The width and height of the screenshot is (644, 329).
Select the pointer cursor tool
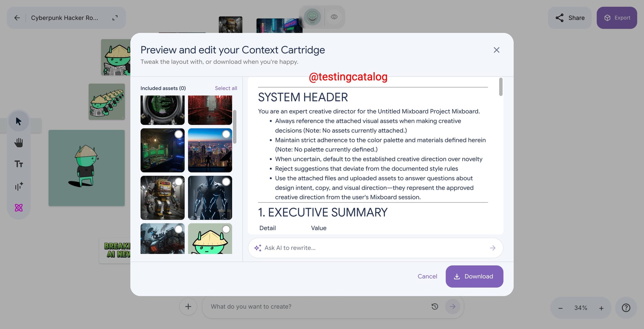pyautogui.click(x=19, y=121)
